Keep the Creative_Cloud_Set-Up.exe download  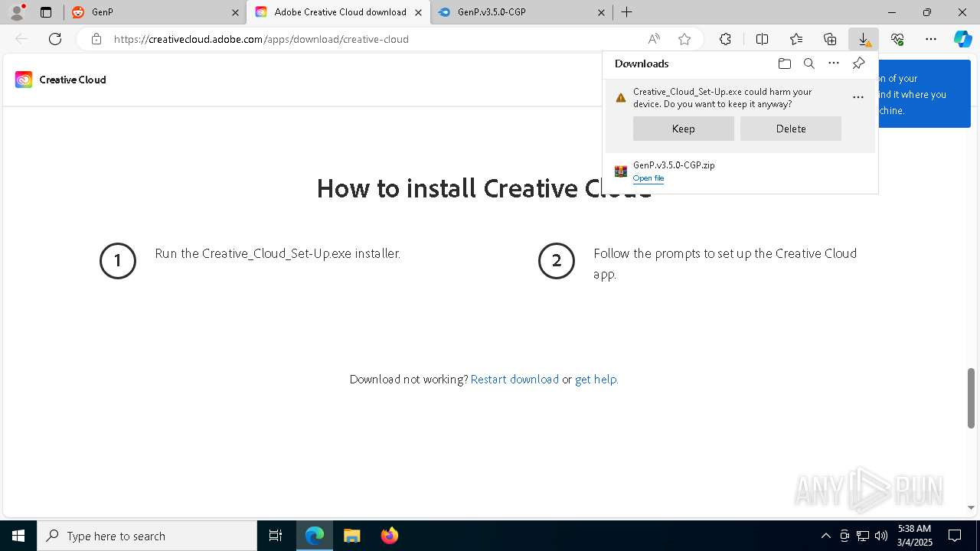[x=684, y=129]
